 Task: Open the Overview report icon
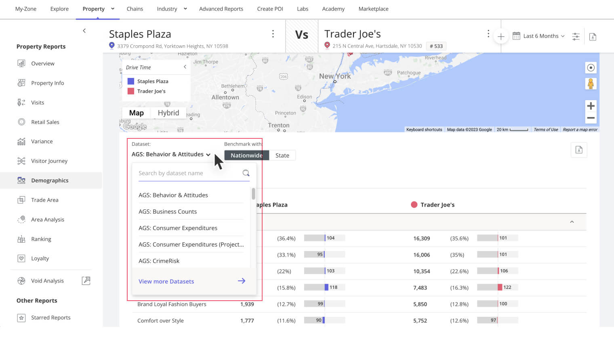(21, 63)
